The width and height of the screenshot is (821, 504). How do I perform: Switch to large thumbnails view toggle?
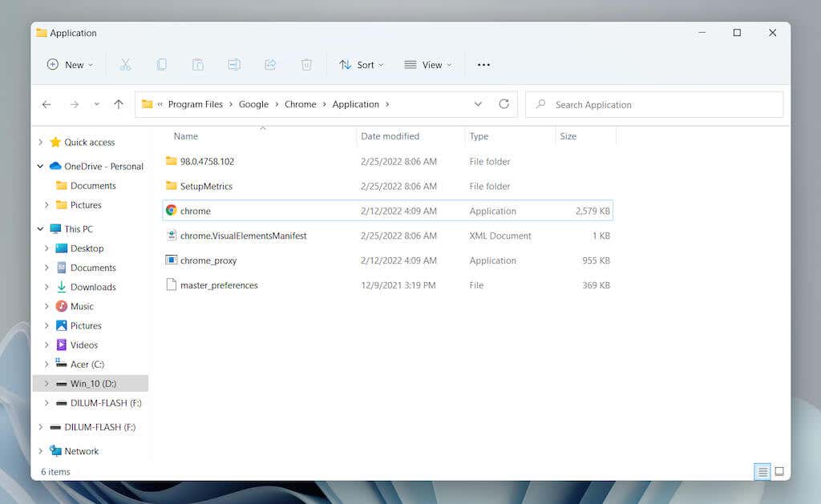pyautogui.click(x=779, y=472)
